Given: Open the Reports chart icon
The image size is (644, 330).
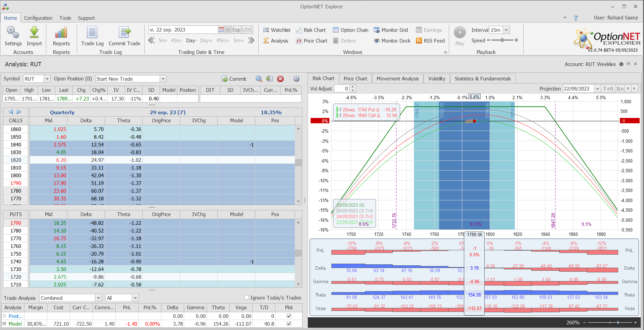Looking at the screenshot, I should [61, 33].
